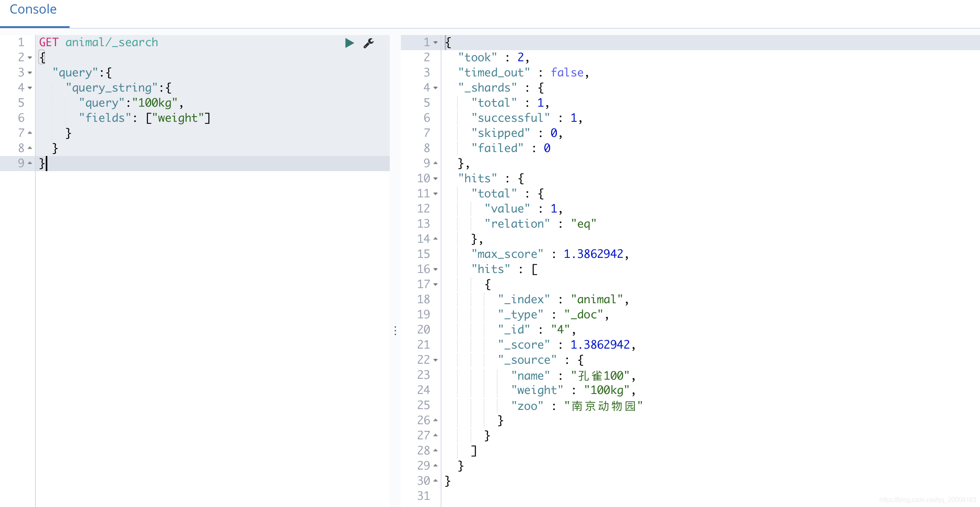Click the "weight" value "100kg" in response
This screenshot has height=507, width=980.
[607, 390]
